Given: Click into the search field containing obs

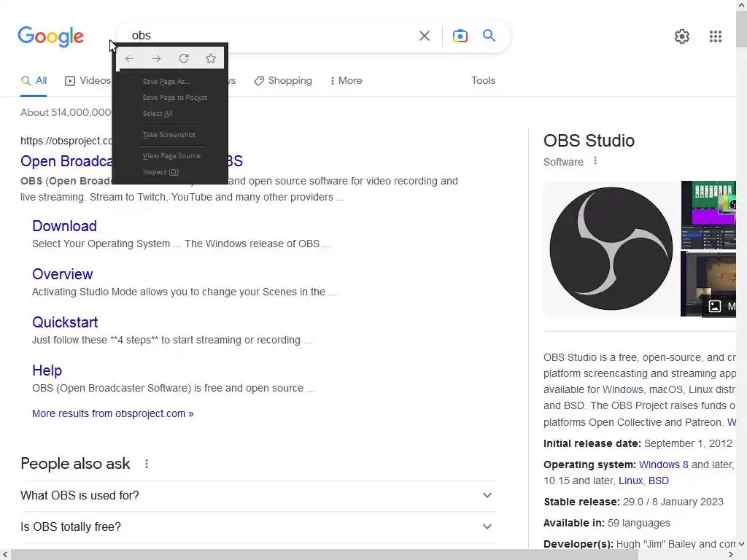Looking at the screenshot, I should coord(271,36).
